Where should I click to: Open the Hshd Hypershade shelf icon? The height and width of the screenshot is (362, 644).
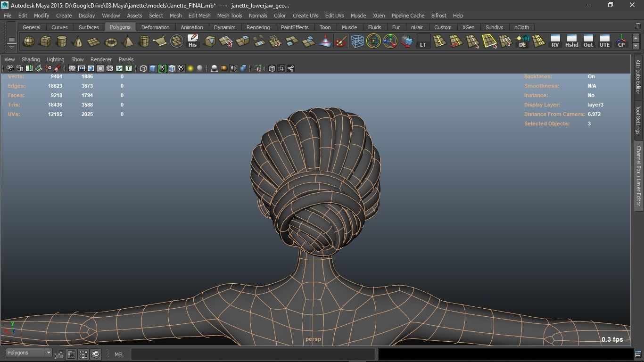[571, 41]
